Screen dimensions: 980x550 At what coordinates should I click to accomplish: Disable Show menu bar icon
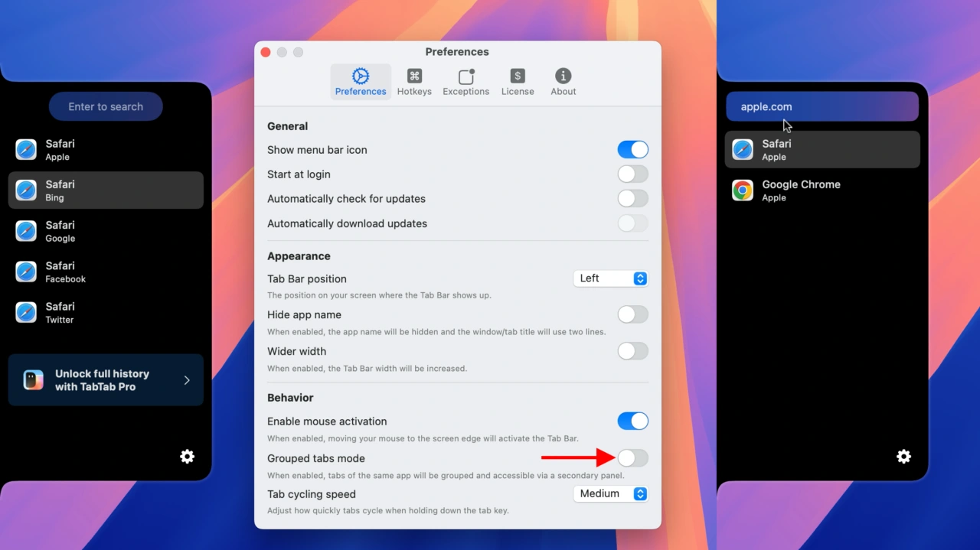coord(632,150)
